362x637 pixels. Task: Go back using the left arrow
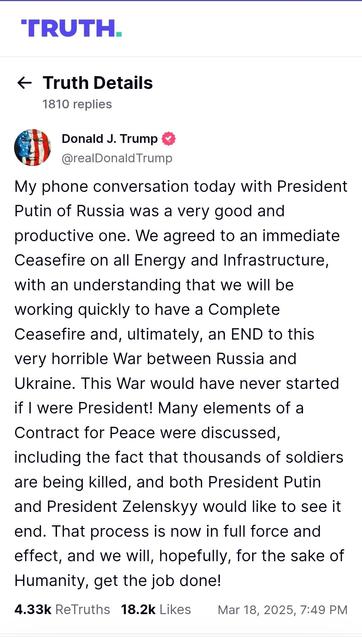[x=24, y=83]
